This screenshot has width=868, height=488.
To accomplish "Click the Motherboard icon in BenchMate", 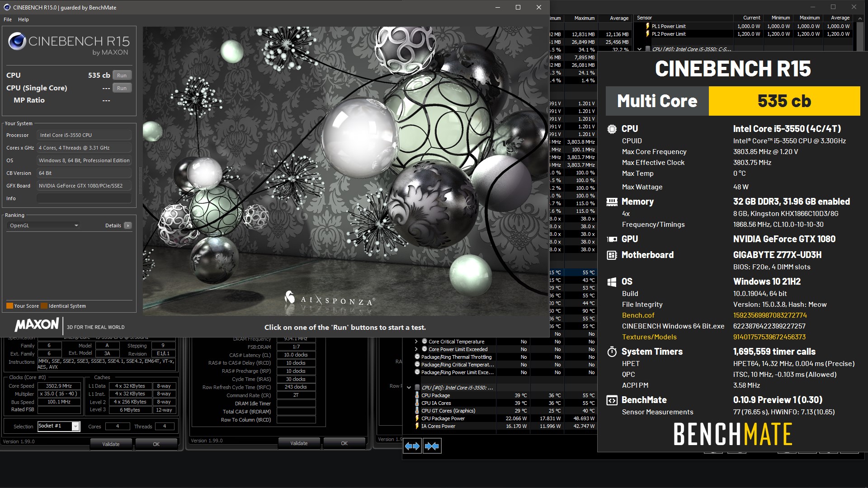I will coord(612,255).
